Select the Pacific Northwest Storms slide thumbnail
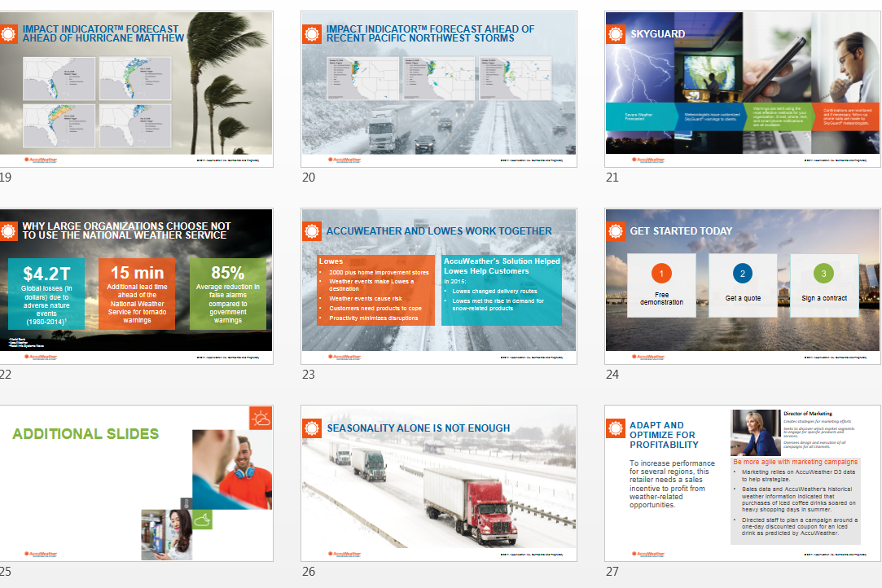The width and height of the screenshot is (882, 588). (439, 89)
